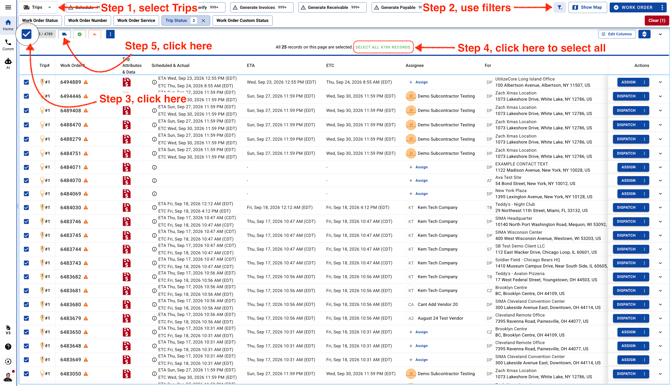Open the Work Order Service filter
Screen dimensions: 670x386
(x=136, y=21)
